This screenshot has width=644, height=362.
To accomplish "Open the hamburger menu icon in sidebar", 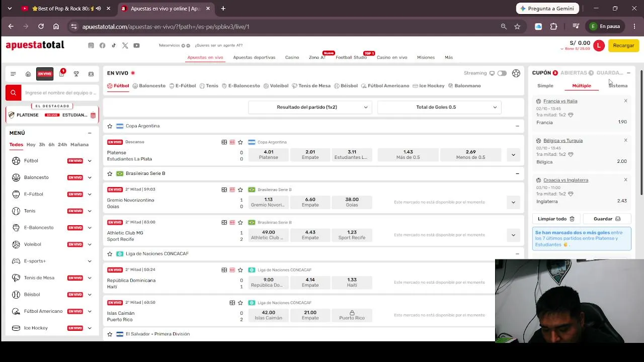I will click(x=13, y=74).
